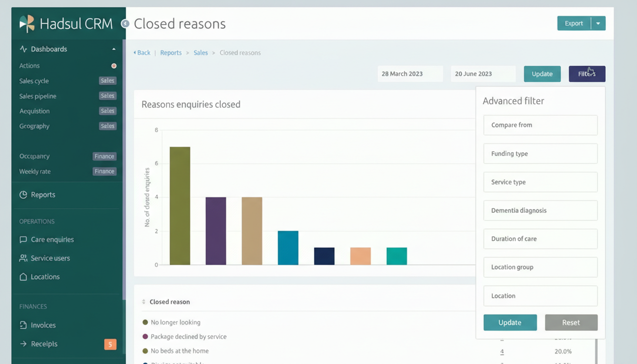Screen dimensions: 637x364
Task: Open Actions in the sidebar
Action: 29,66
